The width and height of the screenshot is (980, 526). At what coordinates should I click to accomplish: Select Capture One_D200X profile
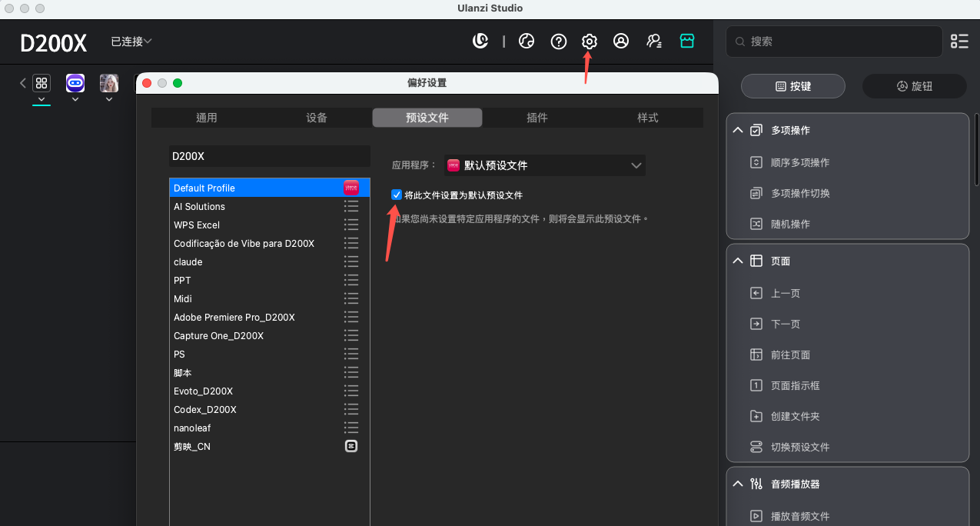pyautogui.click(x=270, y=335)
